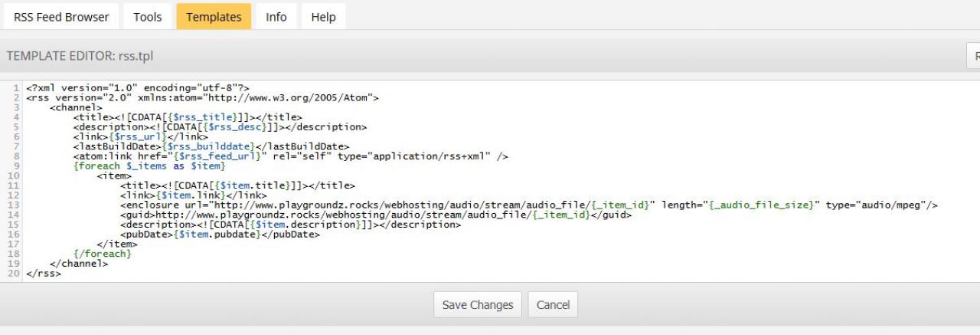This screenshot has width=980, height=335.
Task: Go to the Info tab
Action: point(276,17)
